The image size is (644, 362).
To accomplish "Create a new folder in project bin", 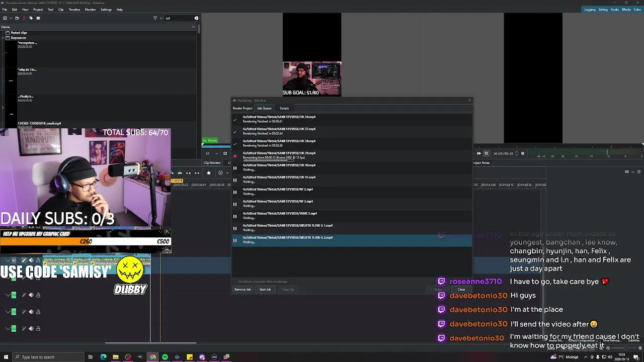I will [17, 18].
